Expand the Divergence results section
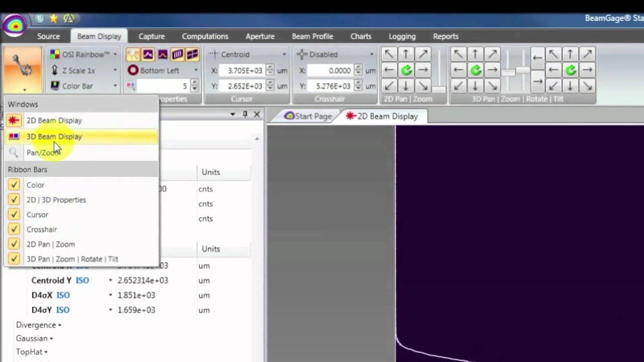The width and height of the screenshot is (644, 362). 38,325
